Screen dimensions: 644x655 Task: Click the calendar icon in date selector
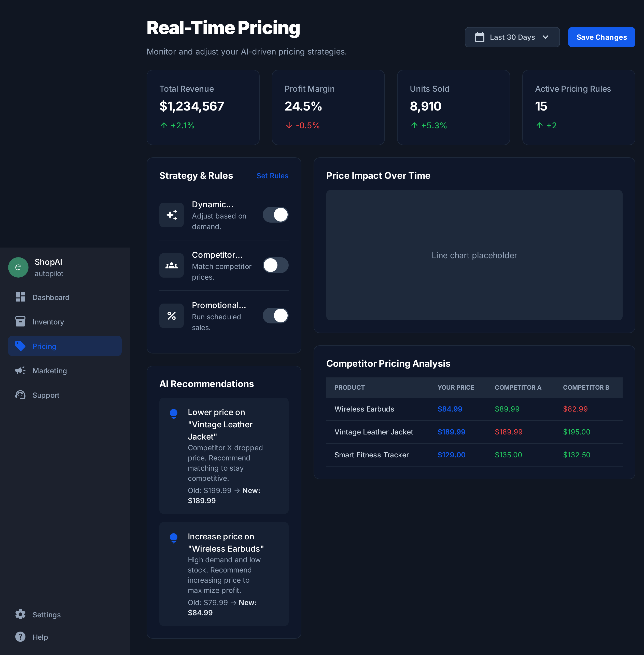[479, 37]
